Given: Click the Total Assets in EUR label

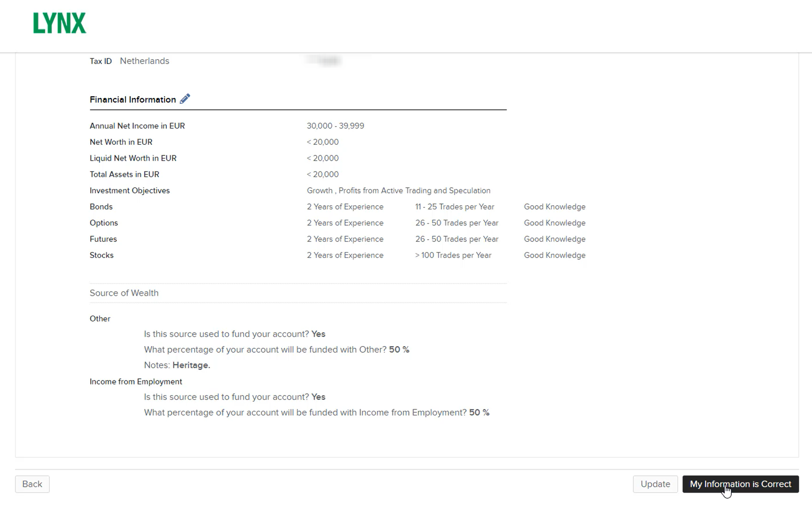Looking at the screenshot, I should click(x=124, y=174).
